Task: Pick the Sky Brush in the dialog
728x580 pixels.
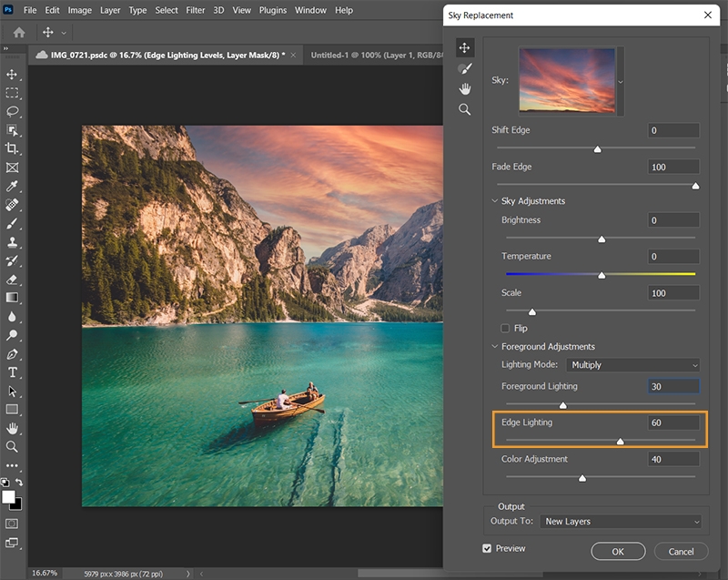Action: click(465, 67)
